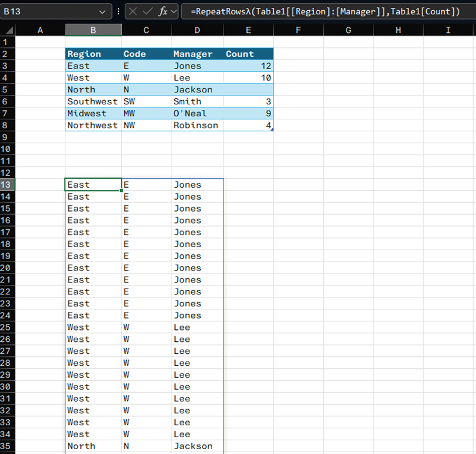Image resolution: width=476 pixels, height=454 pixels.
Task: Click the East cell in row 13
Action: pos(93,184)
